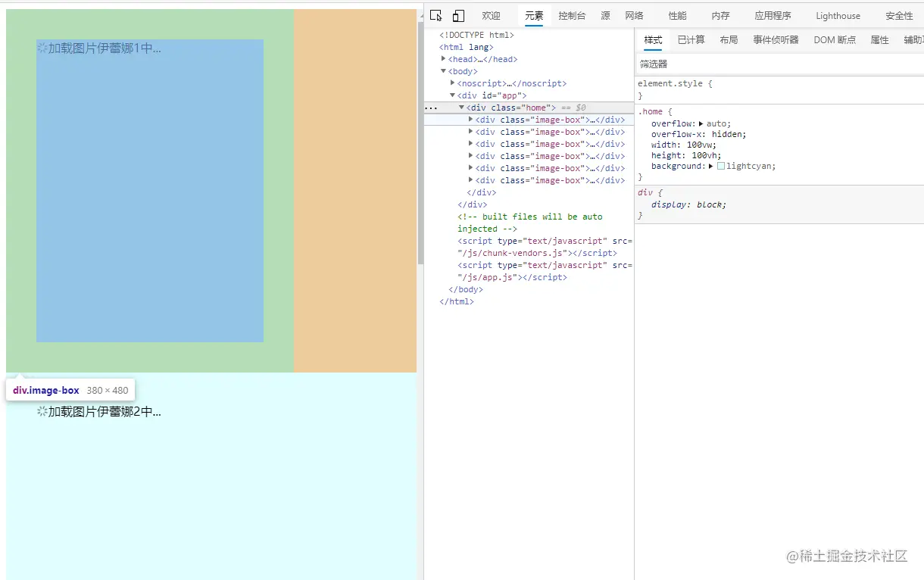Image resolution: width=924 pixels, height=580 pixels.
Task: Open the 控制台 tab
Action: [572, 16]
